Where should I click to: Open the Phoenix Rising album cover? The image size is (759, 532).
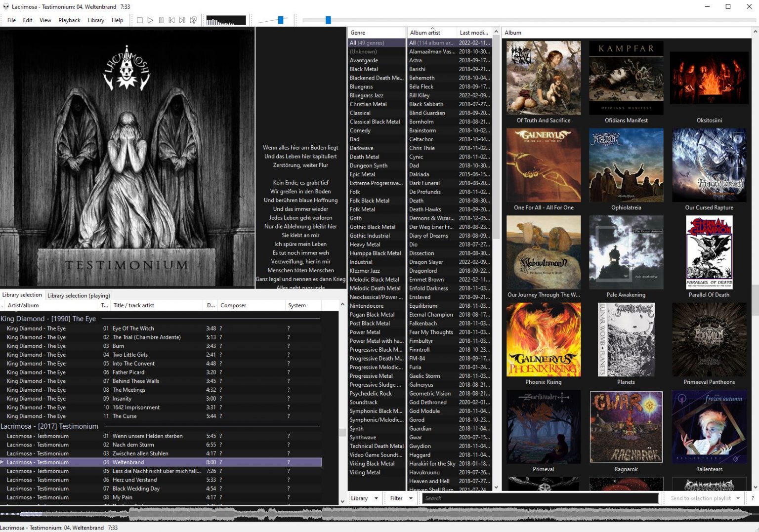point(543,340)
